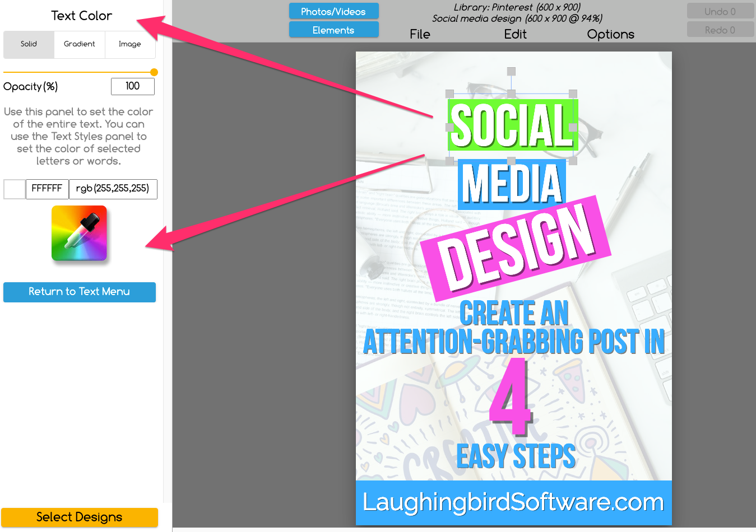This screenshot has height=532, width=756.
Task: Open Select Designs button
Action: 80,517
